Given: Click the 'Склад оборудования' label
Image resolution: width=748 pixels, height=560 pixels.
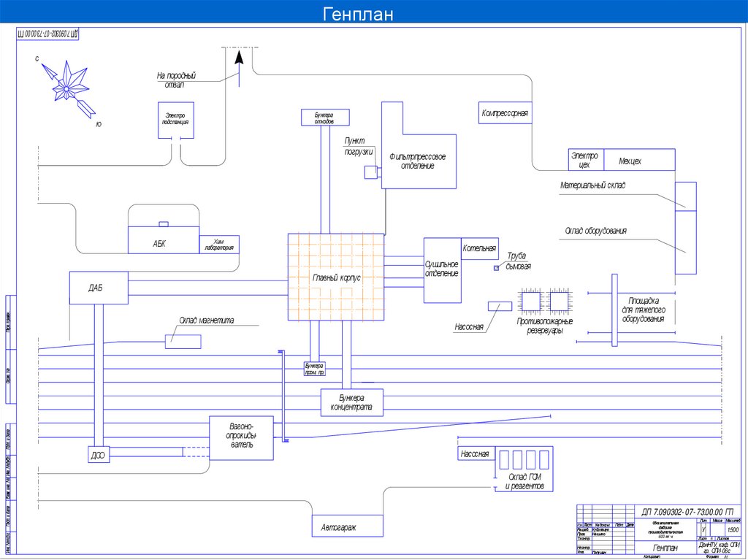Looking at the screenshot, I should click(596, 231).
